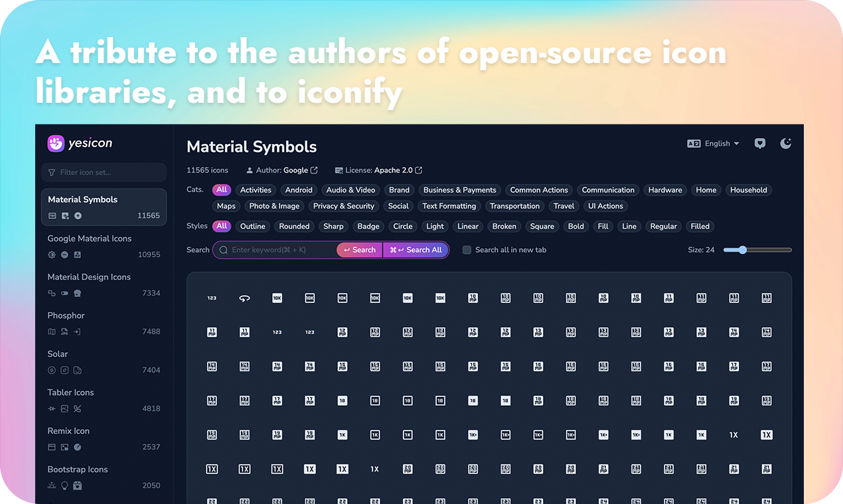Click the magnifier icon in the keyword search
843x504 pixels.
click(224, 250)
